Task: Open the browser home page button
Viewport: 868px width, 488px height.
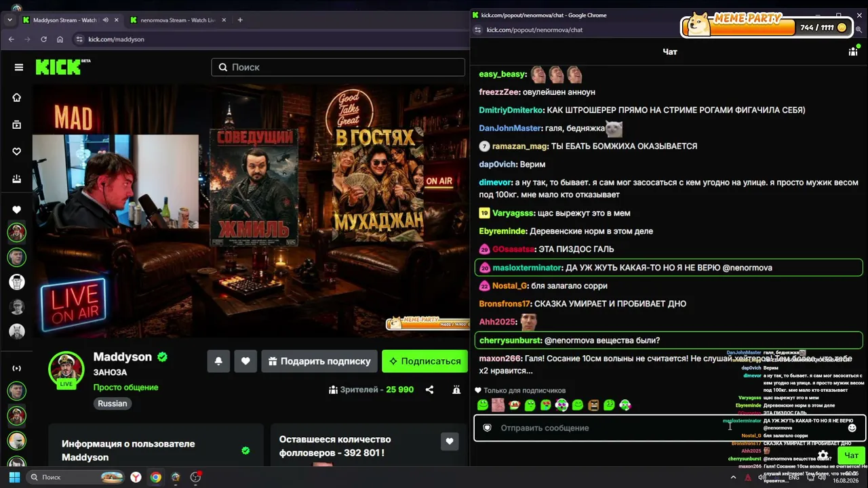Action: coord(60,39)
